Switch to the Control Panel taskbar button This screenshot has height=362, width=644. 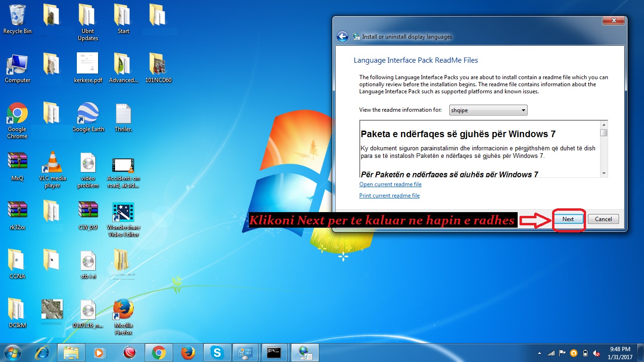(246, 353)
